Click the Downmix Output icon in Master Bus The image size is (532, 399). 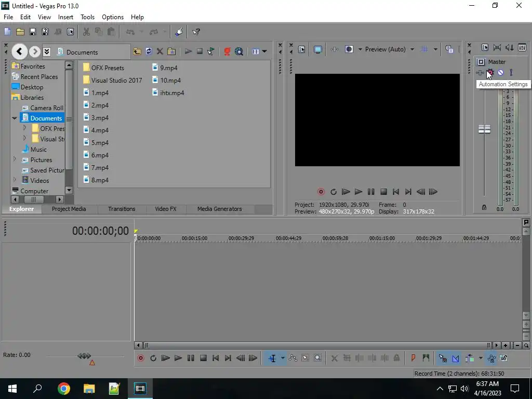coord(497,48)
